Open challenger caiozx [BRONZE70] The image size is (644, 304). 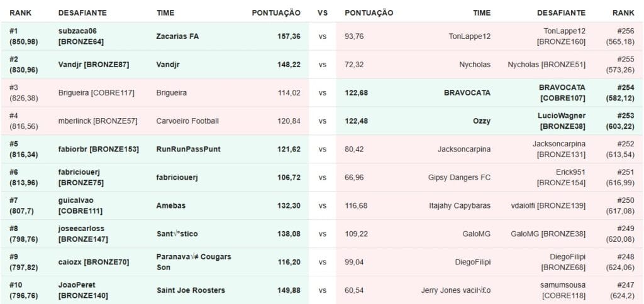(x=94, y=262)
